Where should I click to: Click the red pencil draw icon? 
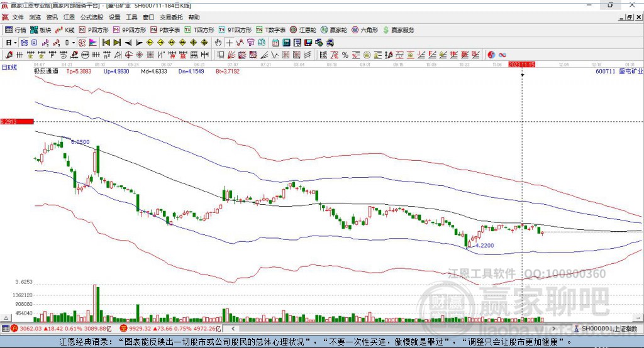click(9, 55)
